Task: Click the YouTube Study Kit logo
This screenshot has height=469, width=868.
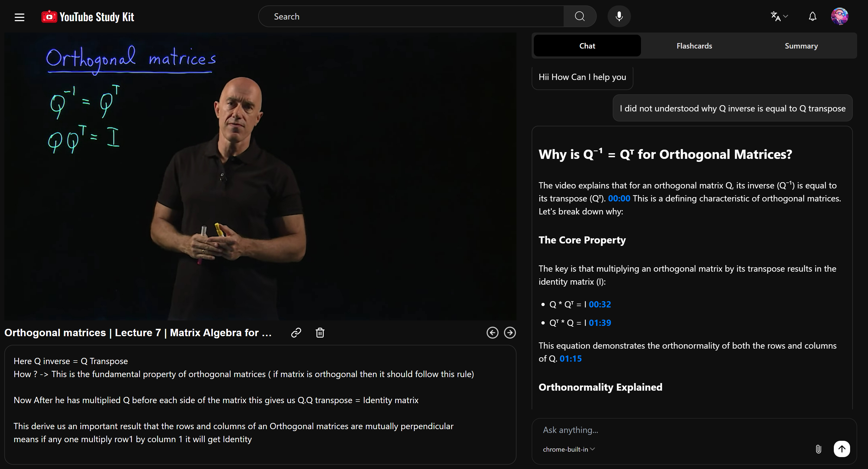Action: 88,17
